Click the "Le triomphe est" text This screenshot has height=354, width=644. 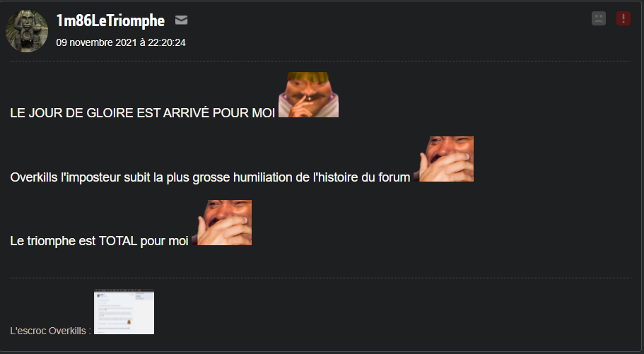[53, 241]
